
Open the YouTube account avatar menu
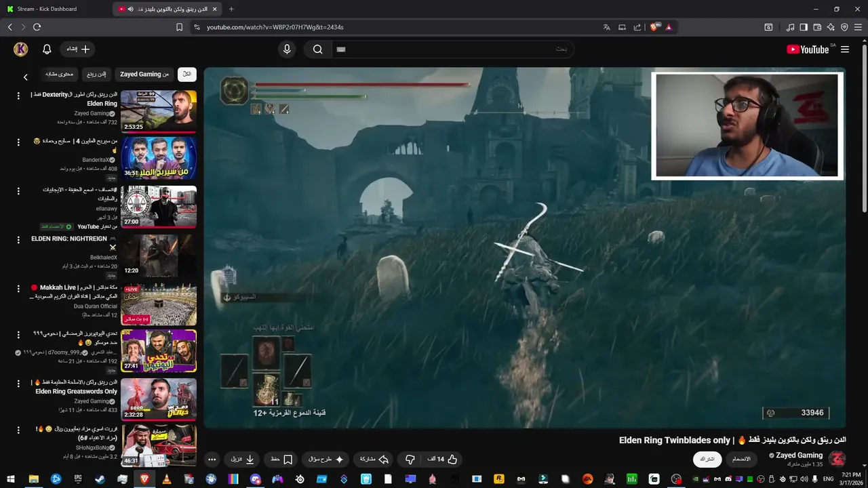coord(20,49)
